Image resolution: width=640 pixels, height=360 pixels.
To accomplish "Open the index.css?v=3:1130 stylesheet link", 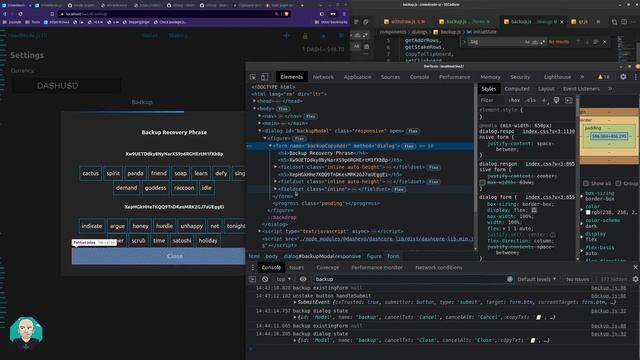I will [x=548, y=131].
